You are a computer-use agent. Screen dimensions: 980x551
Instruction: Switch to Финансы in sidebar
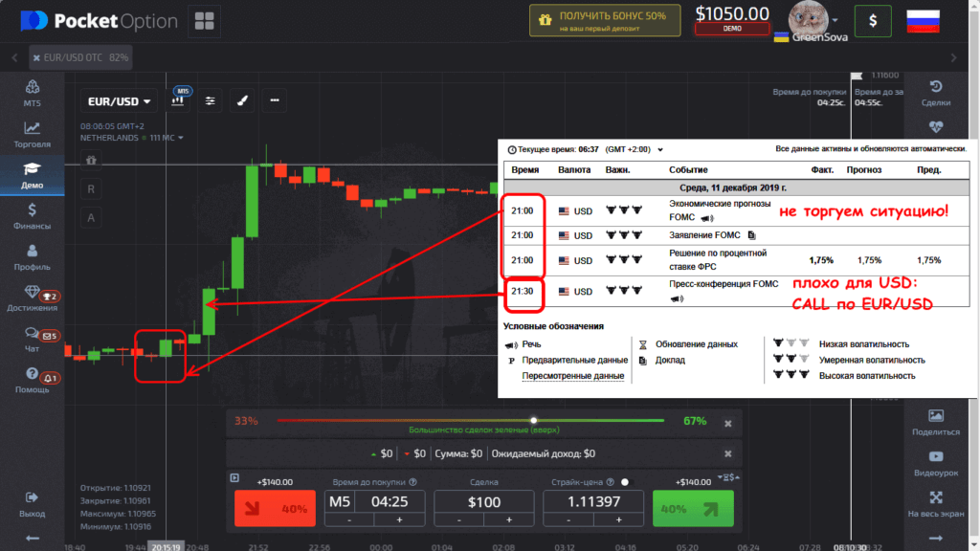tap(32, 216)
